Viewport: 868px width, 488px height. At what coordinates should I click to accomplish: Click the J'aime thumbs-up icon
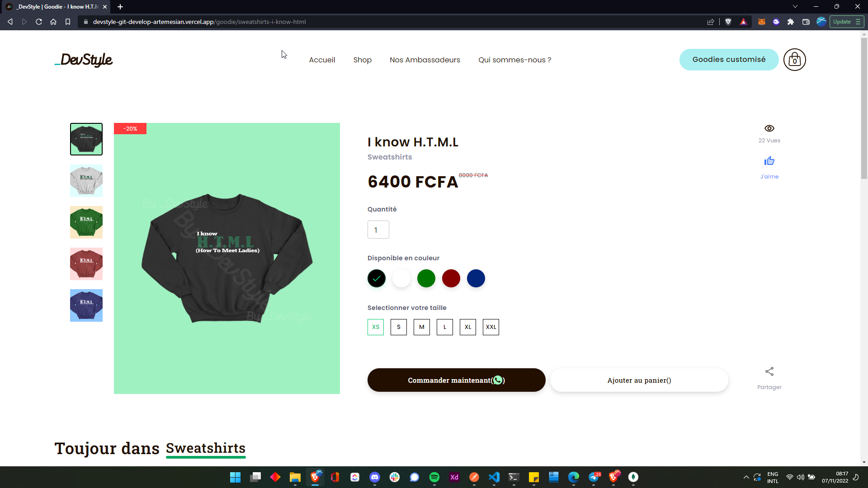click(769, 161)
